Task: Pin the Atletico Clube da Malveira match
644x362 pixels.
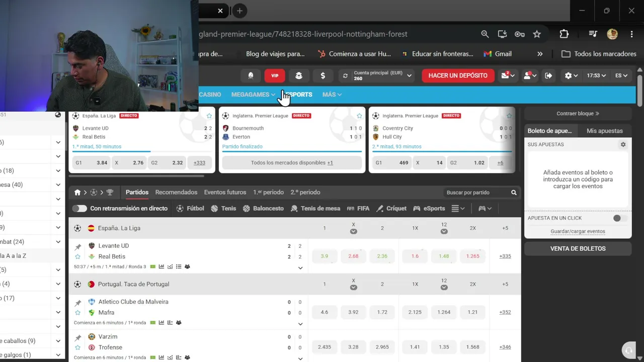Action: coord(78,303)
